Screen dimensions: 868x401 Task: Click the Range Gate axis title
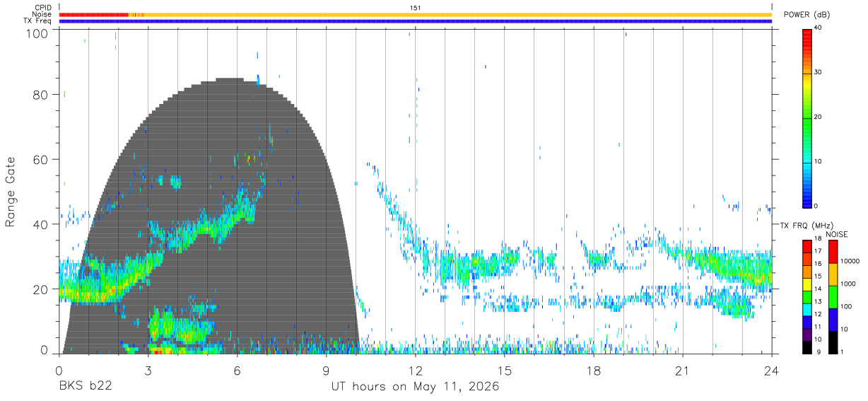tap(11, 192)
